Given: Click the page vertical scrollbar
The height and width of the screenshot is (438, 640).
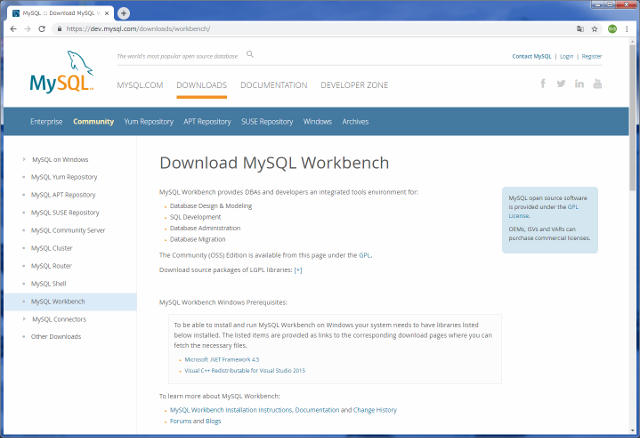Looking at the screenshot, I should click(x=633, y=250).
